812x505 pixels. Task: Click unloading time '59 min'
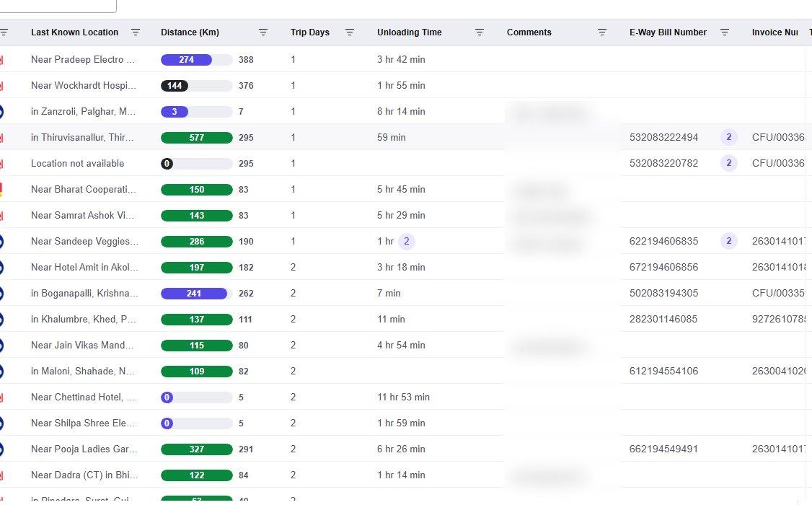point(391,137)
